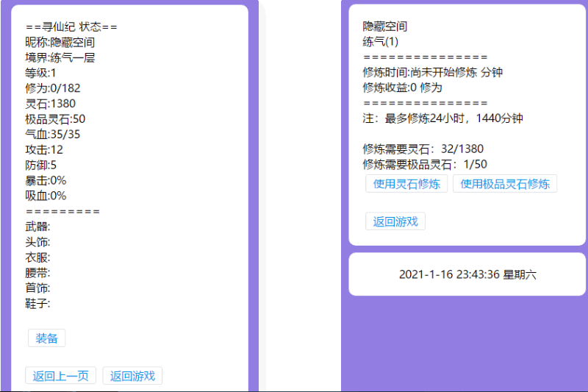Click 返回游戏 beside 返回上一页
Image resolution: width=588 pixels, height=392 pixels.
coord(132,376)
